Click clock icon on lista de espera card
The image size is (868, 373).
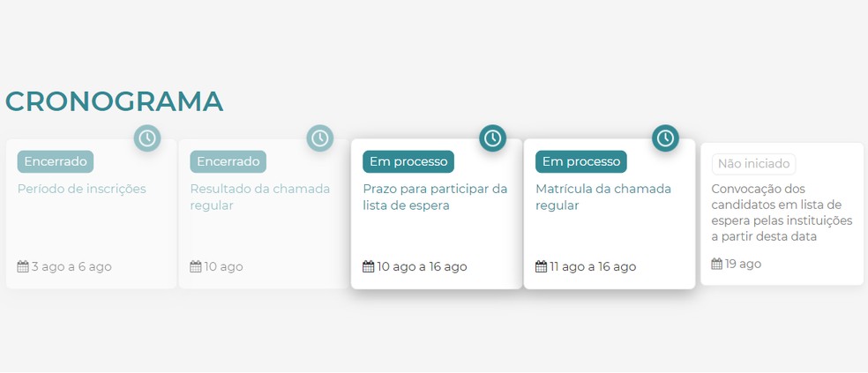(x=493, y=138)
